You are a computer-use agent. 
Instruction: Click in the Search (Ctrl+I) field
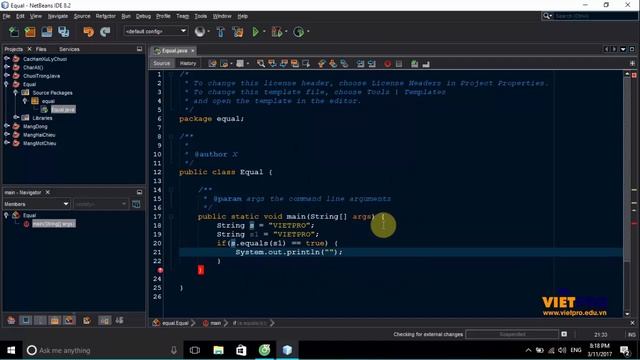point(594,16)
